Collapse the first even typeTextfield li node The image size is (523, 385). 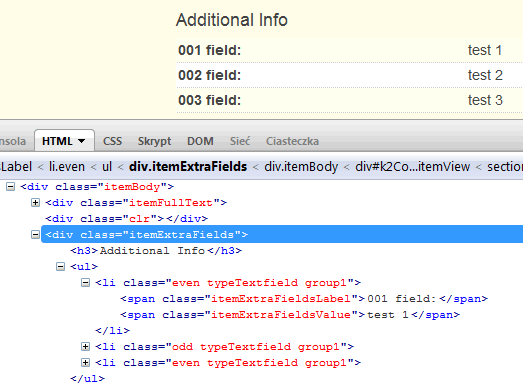[x=85, y=283]
